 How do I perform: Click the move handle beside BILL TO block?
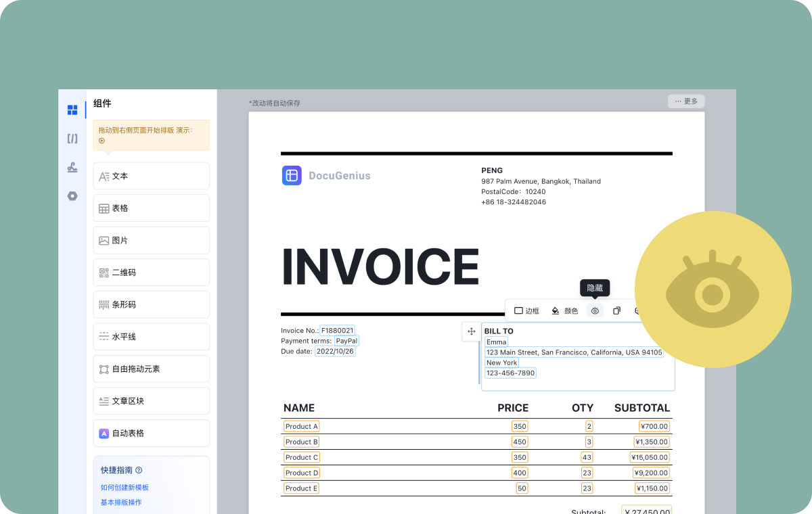(x=472, y=331)
